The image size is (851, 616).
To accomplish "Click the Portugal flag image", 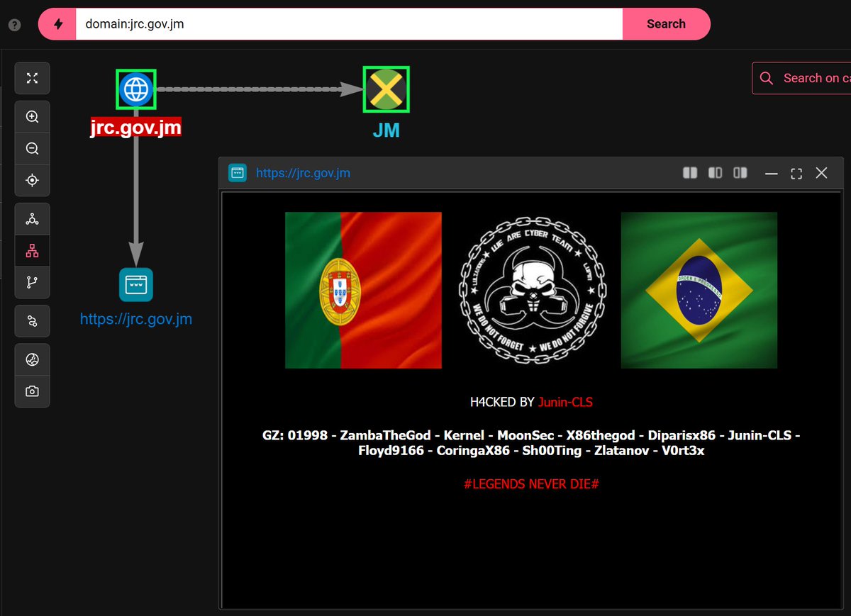I will (x=363, y=290).
